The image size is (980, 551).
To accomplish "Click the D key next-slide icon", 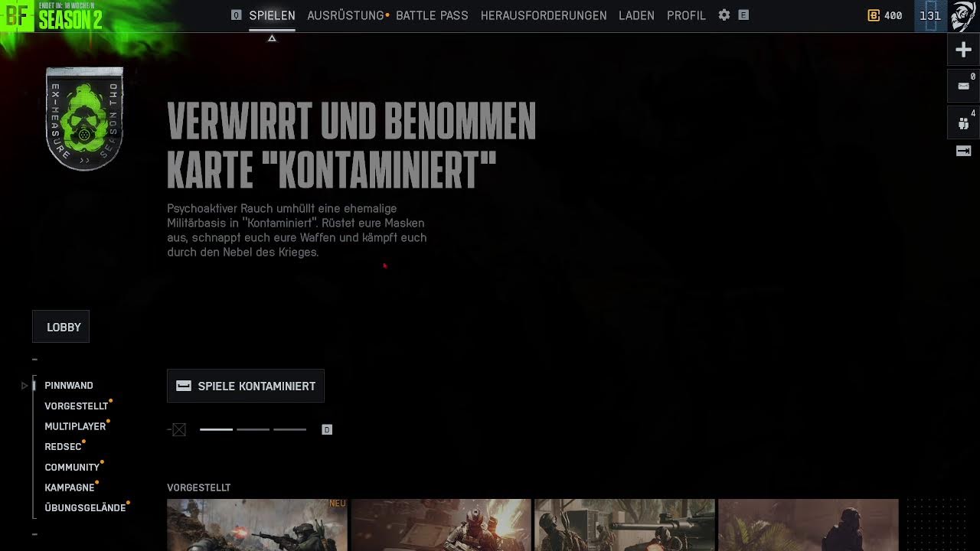I will [327, 430].
